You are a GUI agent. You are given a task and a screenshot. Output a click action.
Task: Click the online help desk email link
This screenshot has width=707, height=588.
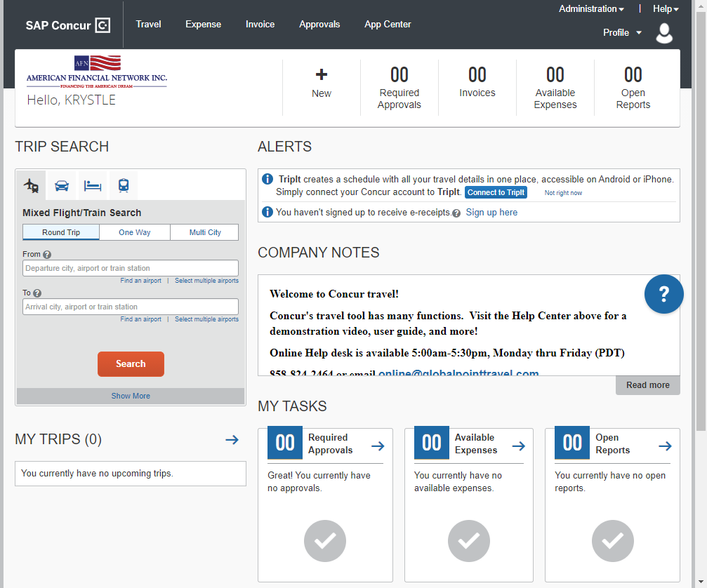[x=458, y=373]
